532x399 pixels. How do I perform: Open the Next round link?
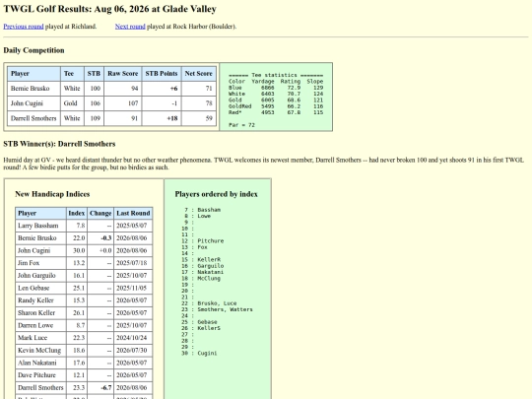pyautogui.click(x=130, y=27)
